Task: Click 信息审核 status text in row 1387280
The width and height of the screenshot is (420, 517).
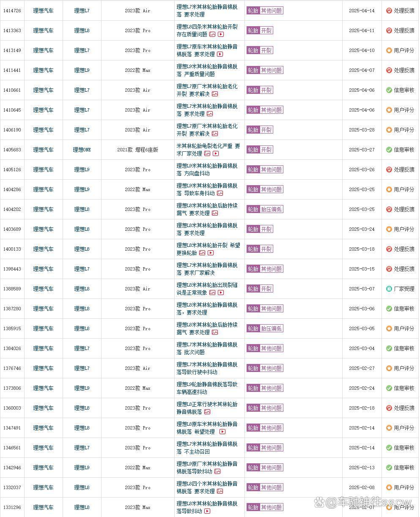Action: [x=404, y=309]
